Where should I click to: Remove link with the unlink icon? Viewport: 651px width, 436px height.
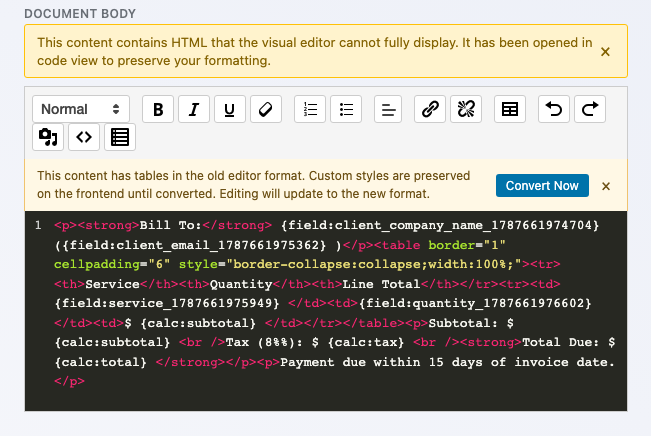tap(466, 109)
